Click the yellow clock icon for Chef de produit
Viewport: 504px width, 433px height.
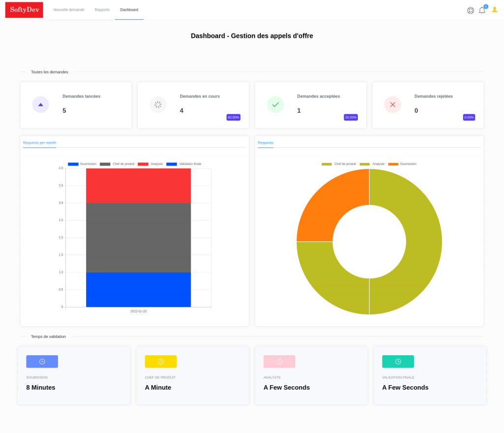161,362
